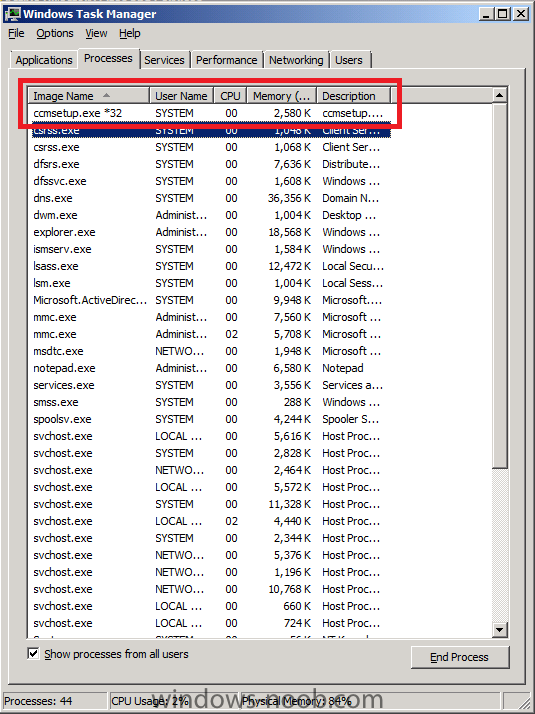This screenshot has width=535, height=714.
Task: Select mmc.exe using 5,708 K memory
Action: click(209, 334)
